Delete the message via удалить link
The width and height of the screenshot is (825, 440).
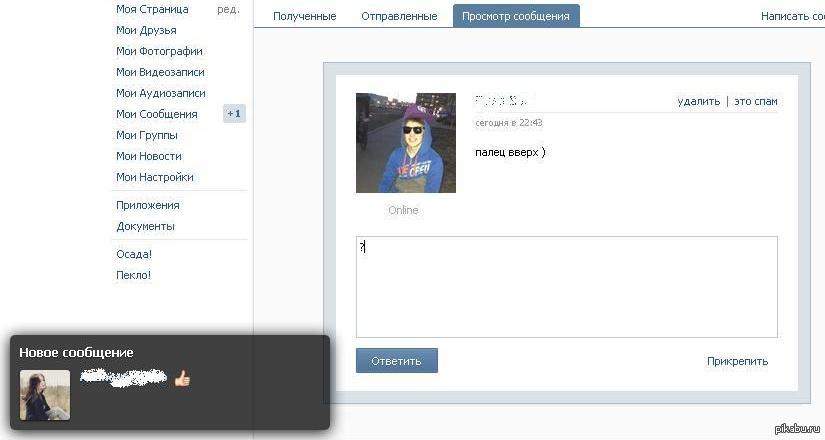[x=698, y=101]
